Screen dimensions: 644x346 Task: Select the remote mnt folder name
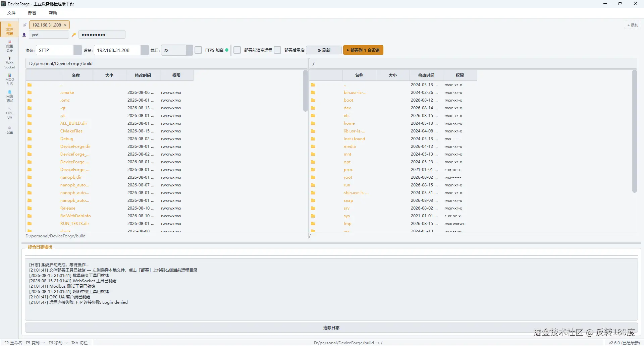pos(347,154)
